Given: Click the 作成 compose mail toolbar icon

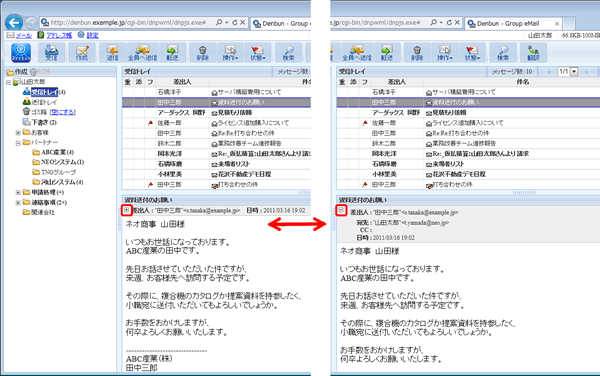Looking at the screenshot, I should [x=82, y=53].
